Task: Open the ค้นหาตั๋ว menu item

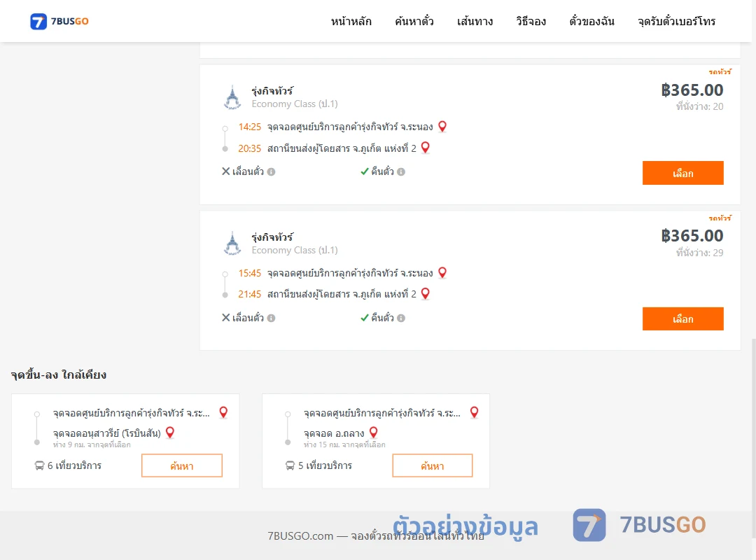Action: click(x=414, y=22)
